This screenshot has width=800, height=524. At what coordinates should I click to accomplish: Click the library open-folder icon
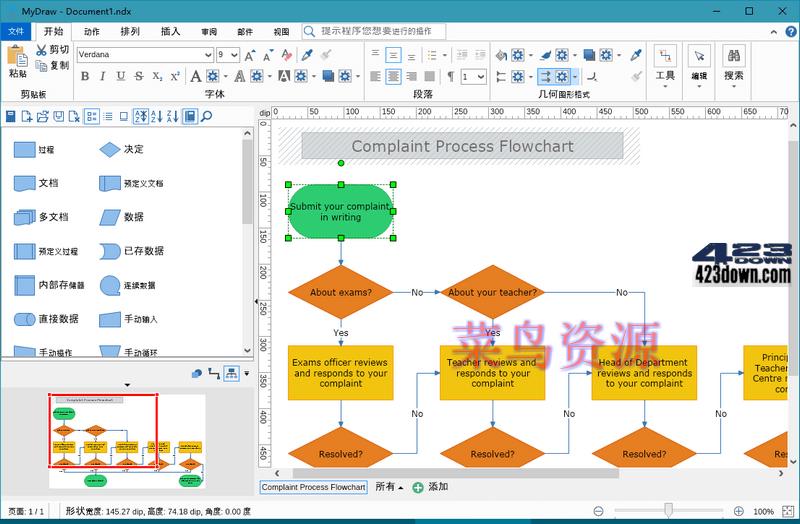(43, 116)
